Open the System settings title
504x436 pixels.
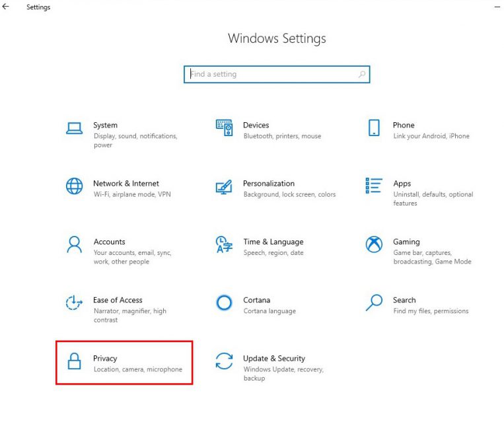105,125
